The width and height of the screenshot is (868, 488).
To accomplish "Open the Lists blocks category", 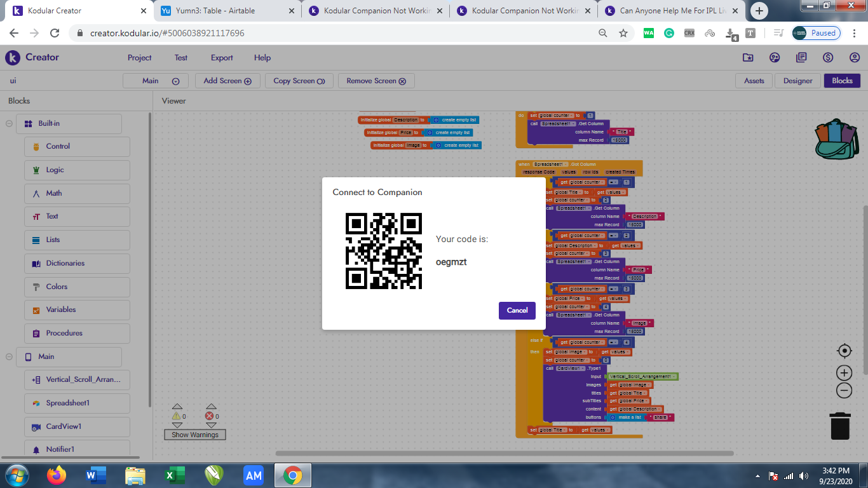I will coord(77,240).
